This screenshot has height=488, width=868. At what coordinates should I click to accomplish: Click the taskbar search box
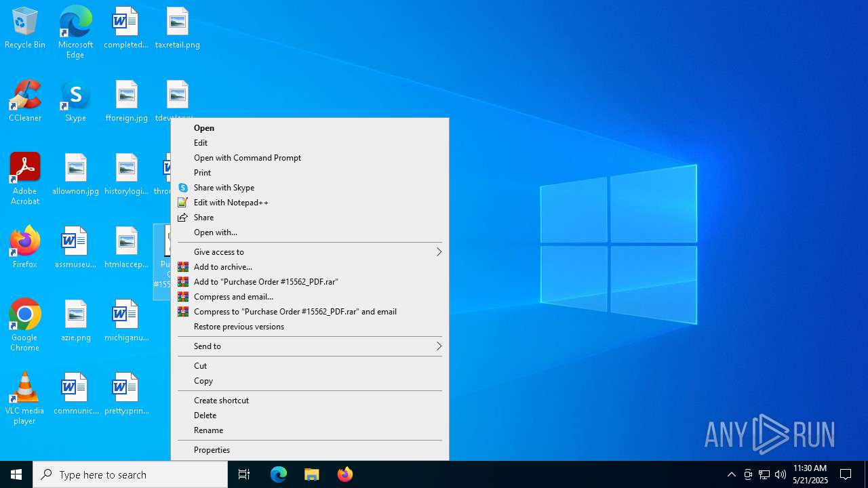[130, 474]
